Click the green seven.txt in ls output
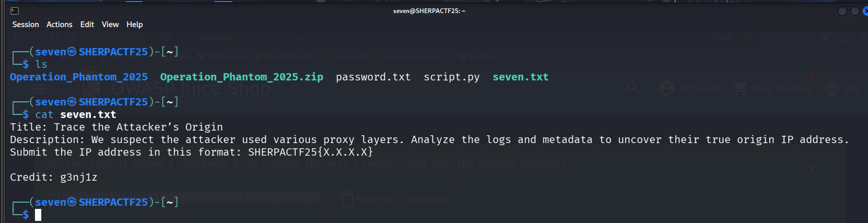Viewport: 868px width, 223px height. [521, 77]
